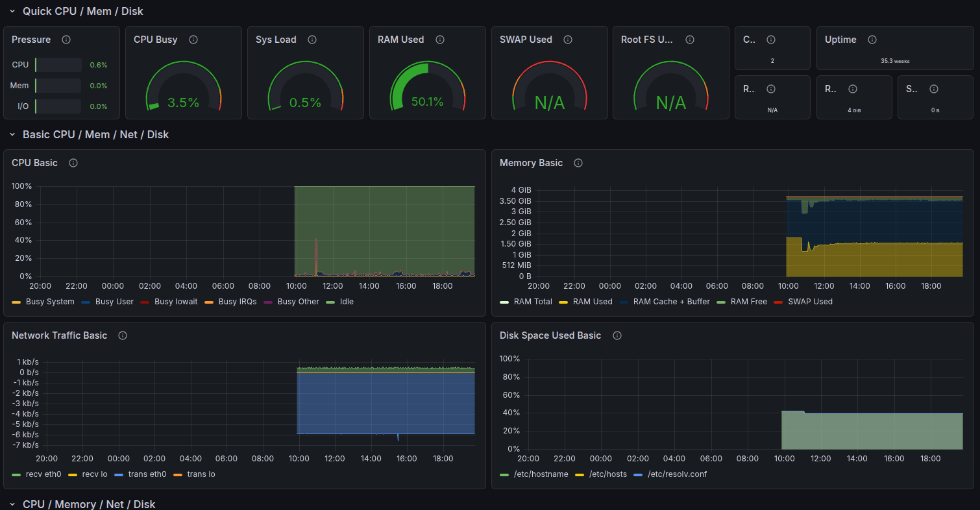Open the Network Traffic Basic info icon
Image resolution: width=980 pixels, height=510 pixels.
(x=123, y=335)
